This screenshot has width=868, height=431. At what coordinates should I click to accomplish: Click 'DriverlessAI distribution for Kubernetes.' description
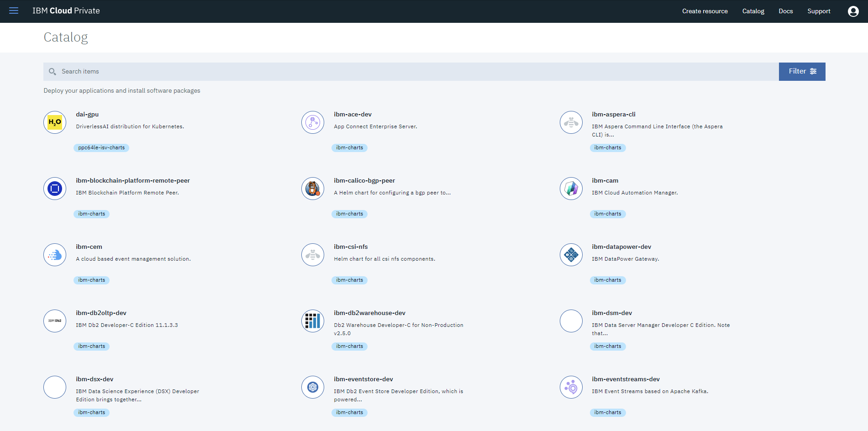130,127
